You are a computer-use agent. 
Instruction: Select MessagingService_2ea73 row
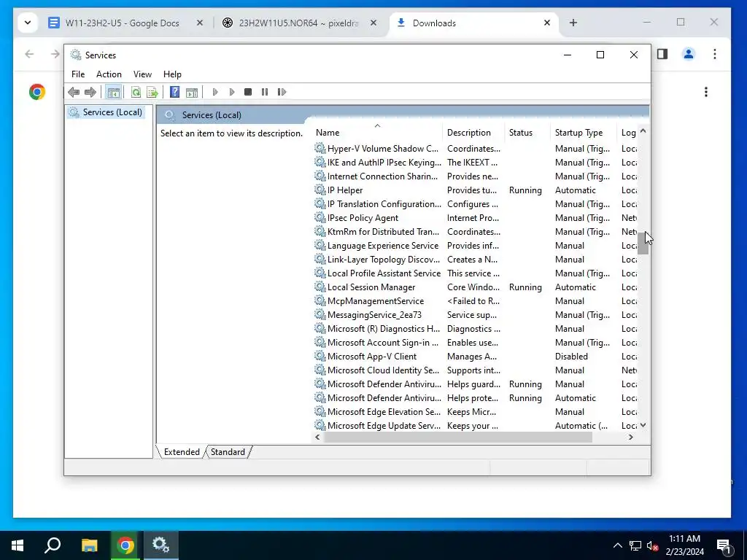tap(476, 315)
